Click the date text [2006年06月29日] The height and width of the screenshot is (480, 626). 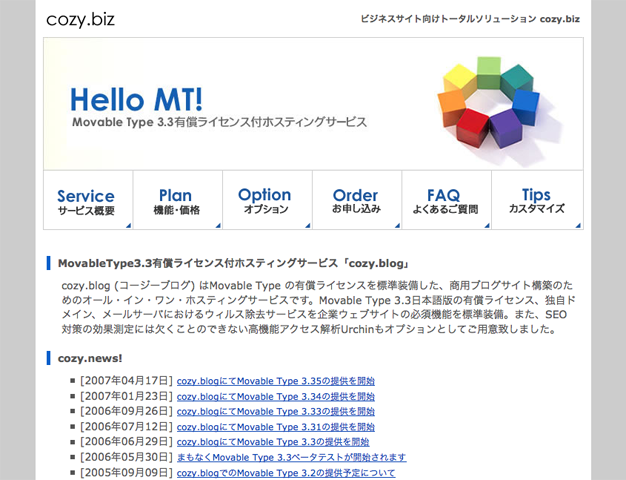[x=126, y=442]
